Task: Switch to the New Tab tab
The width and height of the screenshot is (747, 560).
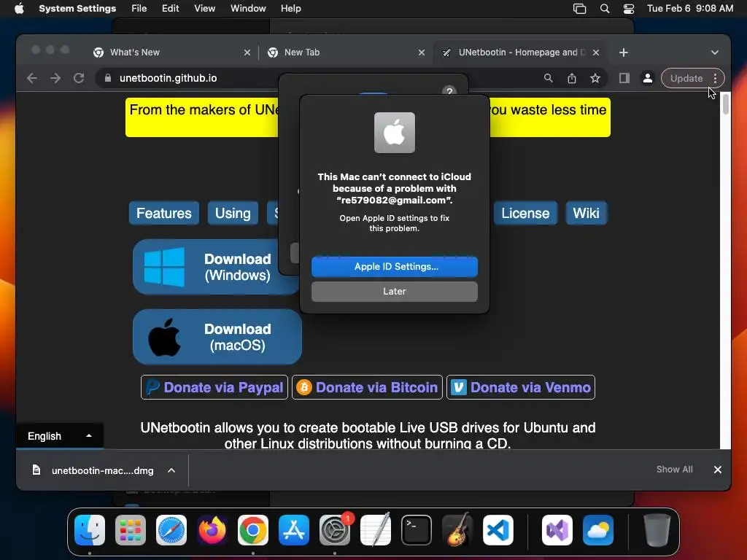Action: tap(337, 52)
